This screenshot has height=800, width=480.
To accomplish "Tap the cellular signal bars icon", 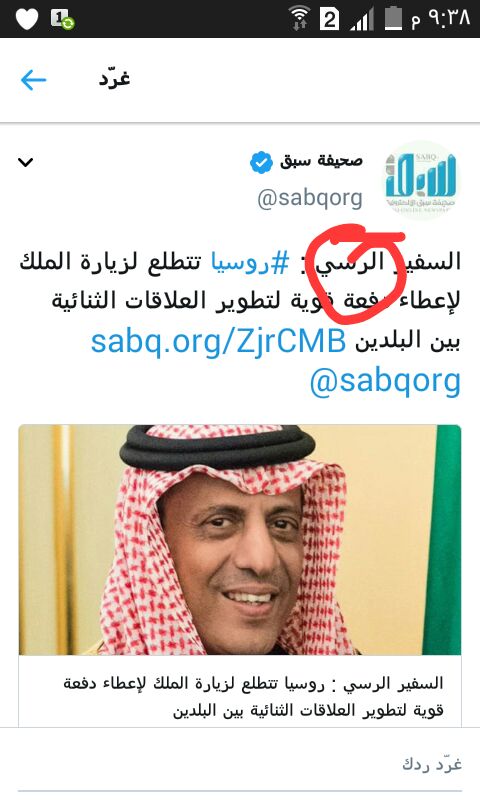I will point(362,19).
